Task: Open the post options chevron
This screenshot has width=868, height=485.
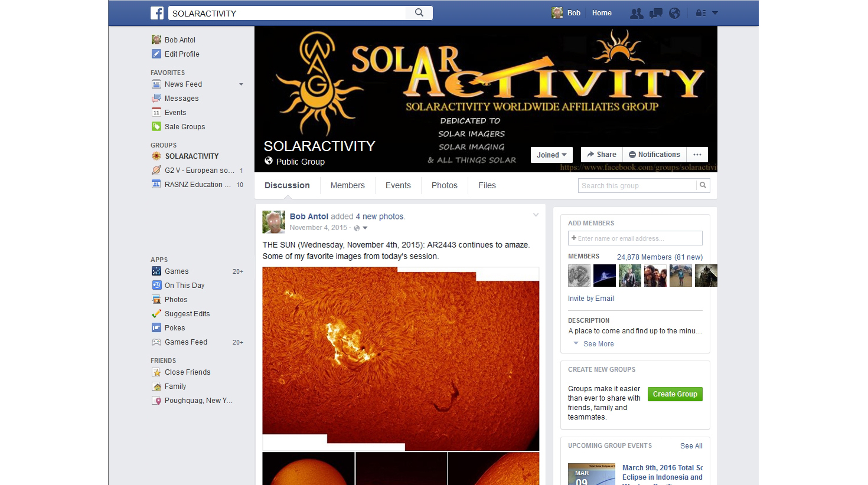Action: [x=536, y=215]
